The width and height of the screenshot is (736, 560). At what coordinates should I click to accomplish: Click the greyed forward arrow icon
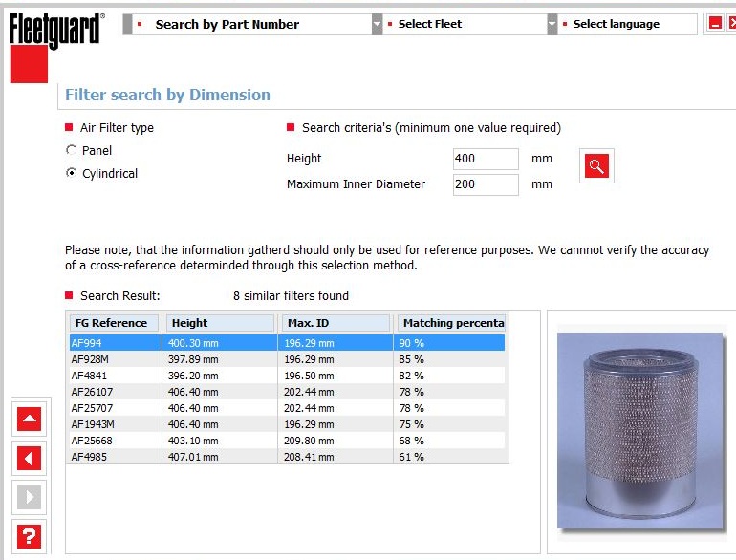(x=30, y=497)
